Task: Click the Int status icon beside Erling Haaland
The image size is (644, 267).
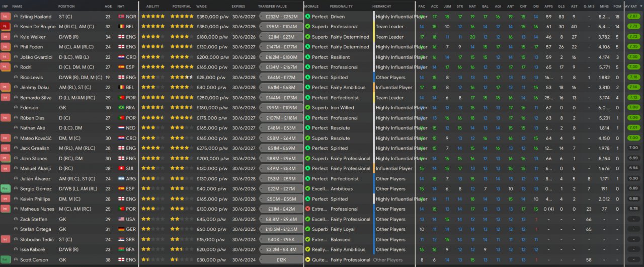Action: (x=5, y=17)
